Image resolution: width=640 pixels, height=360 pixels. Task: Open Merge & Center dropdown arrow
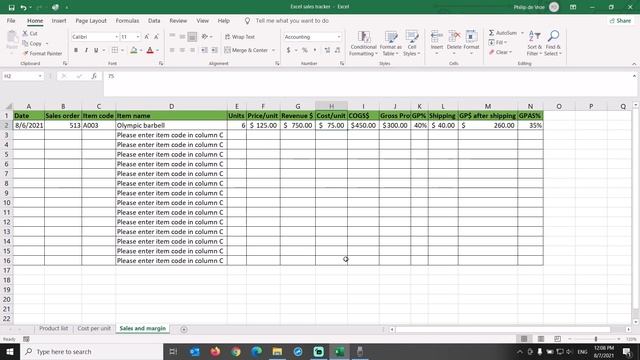pyautogui.click(x=273, y=50)
